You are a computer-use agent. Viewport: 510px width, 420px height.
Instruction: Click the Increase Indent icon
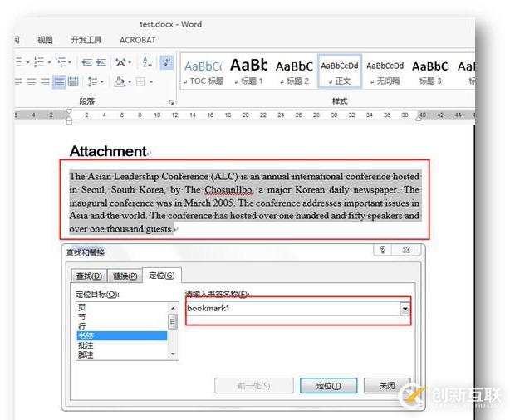click(x=101, y=61)
